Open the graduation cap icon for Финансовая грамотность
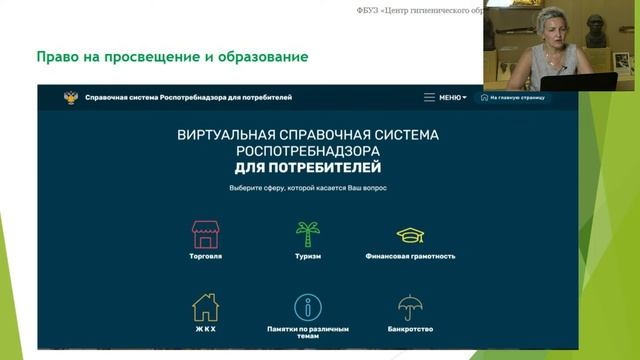Screen dimensions: 640x360 coord(410,236)
